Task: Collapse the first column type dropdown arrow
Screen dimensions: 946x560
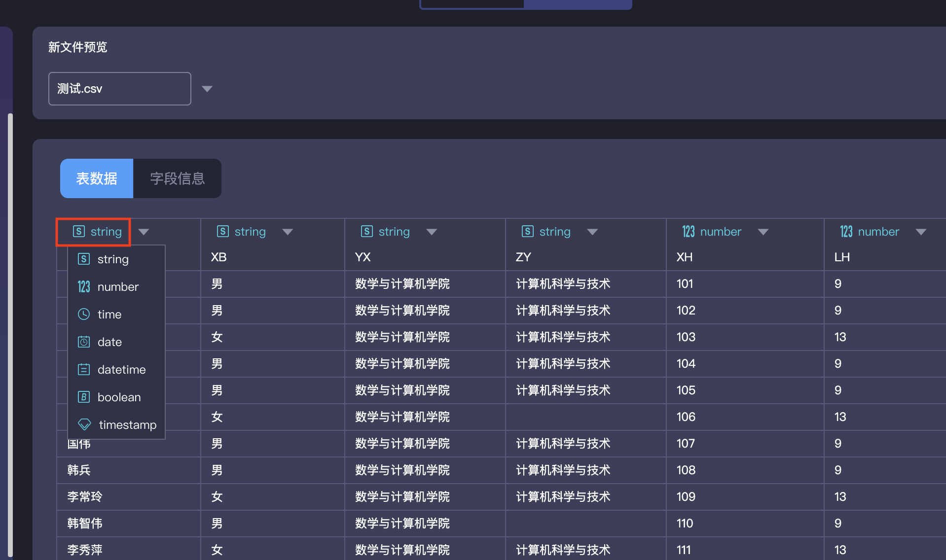Action: click(x=144, y=232)
